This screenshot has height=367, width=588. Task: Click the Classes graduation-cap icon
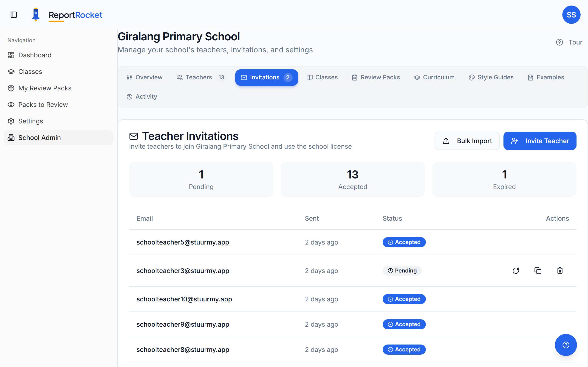[11, 71]
